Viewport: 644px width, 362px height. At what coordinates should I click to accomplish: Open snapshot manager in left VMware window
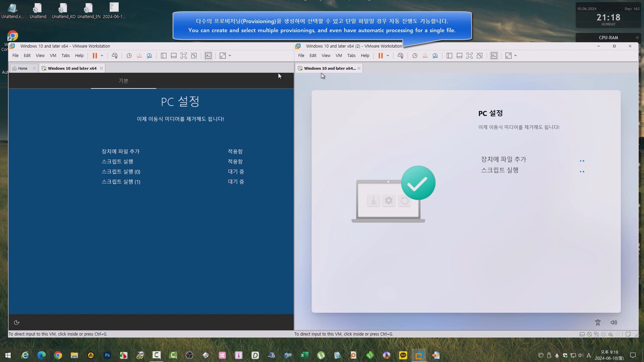point(150,56)
